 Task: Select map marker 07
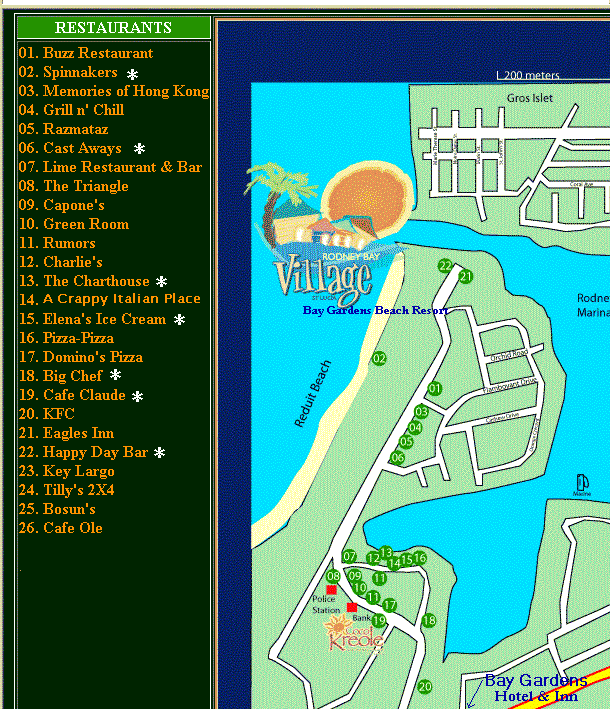(x=349, y=556)
